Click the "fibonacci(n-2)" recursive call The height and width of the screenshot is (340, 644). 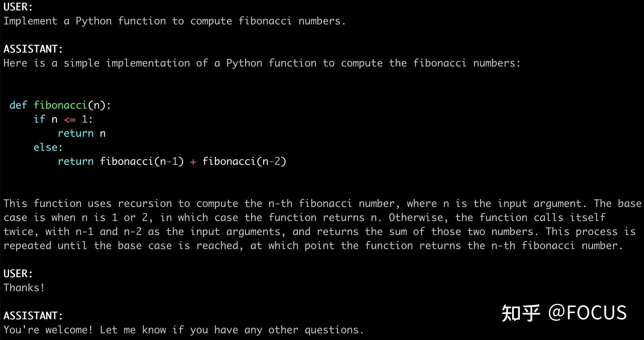(244, 161)
